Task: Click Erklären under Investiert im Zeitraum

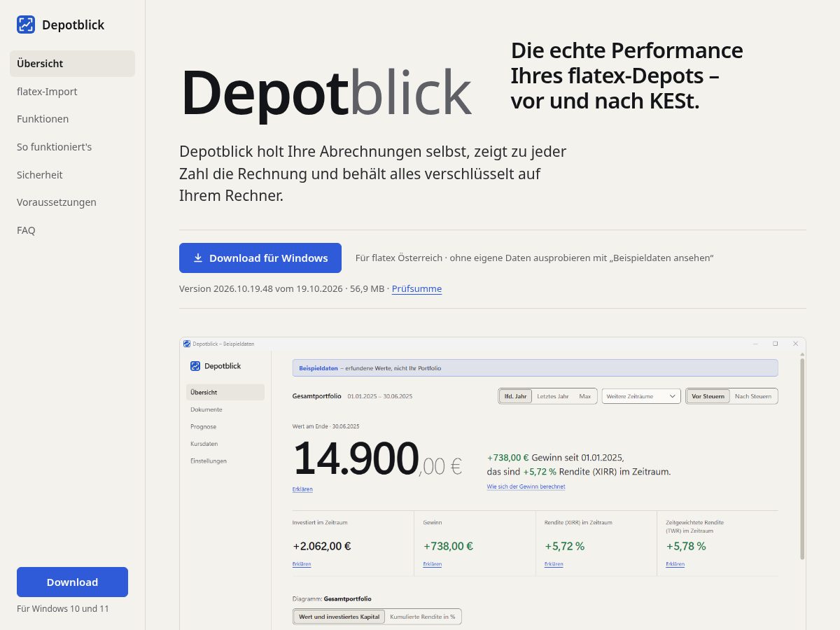Action: (x=302, y=564)
